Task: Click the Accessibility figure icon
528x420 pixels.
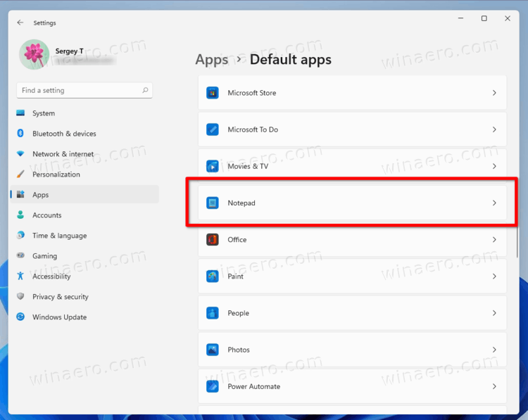Action: coord(20,276)
